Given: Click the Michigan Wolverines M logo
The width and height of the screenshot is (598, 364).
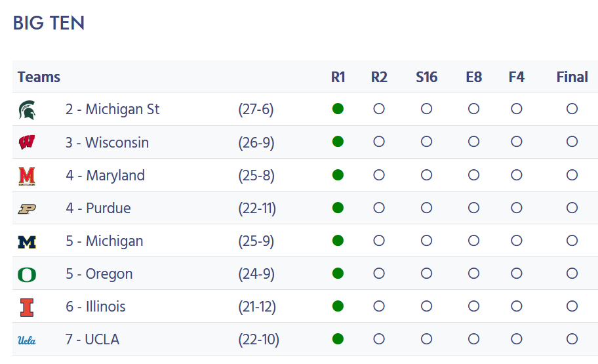Looking at the screenshot, I should pyautogui.click(x=27, y=242).
